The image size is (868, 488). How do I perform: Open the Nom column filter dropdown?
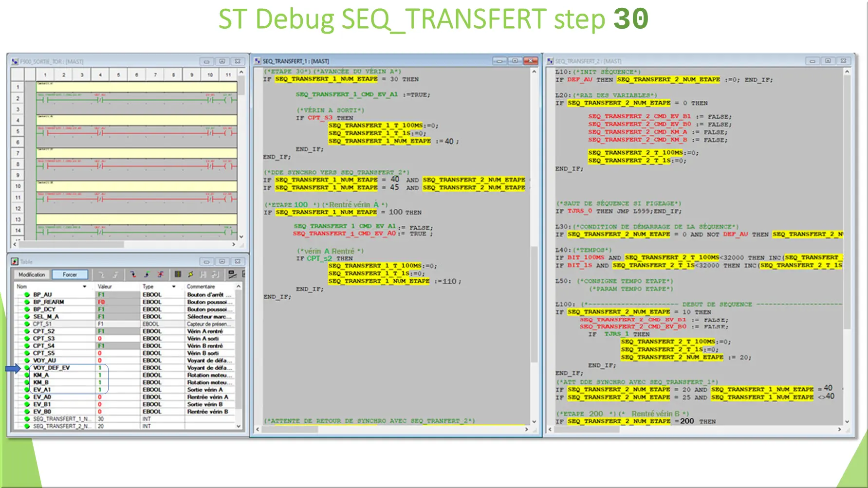pos(84,286)
